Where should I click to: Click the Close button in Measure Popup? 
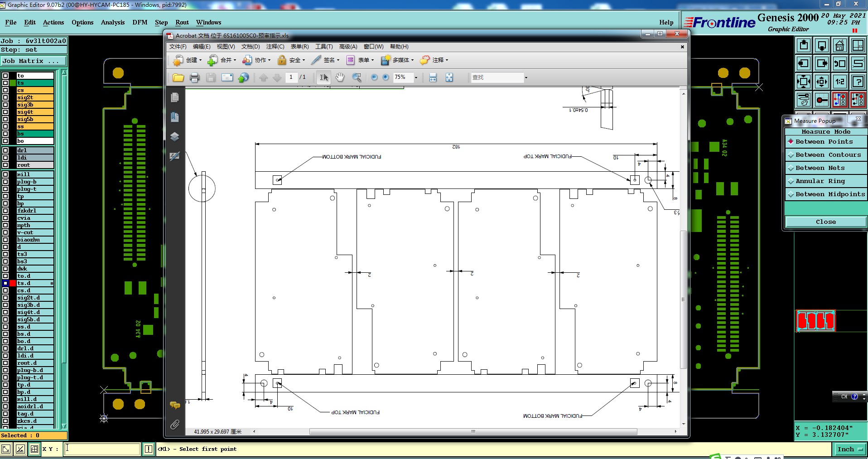826,222
